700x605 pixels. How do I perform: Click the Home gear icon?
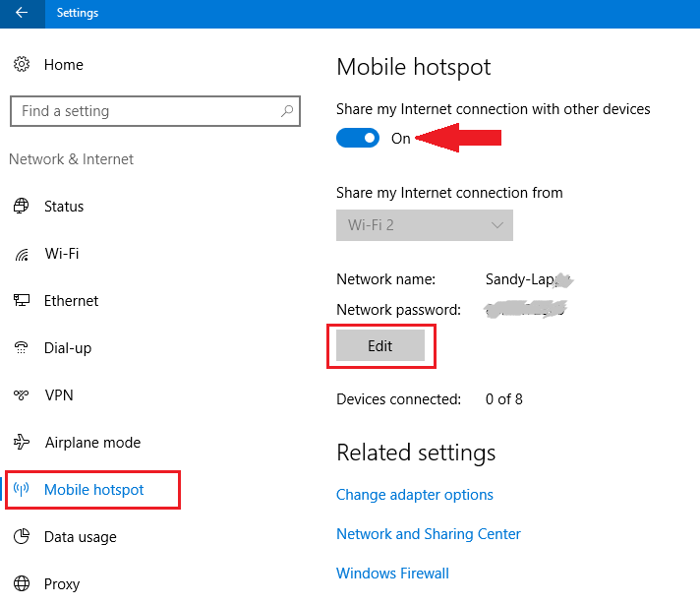pyautogui.click(x=22, y=65)
